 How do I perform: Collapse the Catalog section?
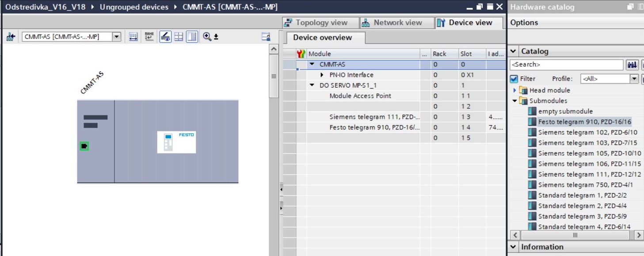pyautogui.click(x=513, y=51)
